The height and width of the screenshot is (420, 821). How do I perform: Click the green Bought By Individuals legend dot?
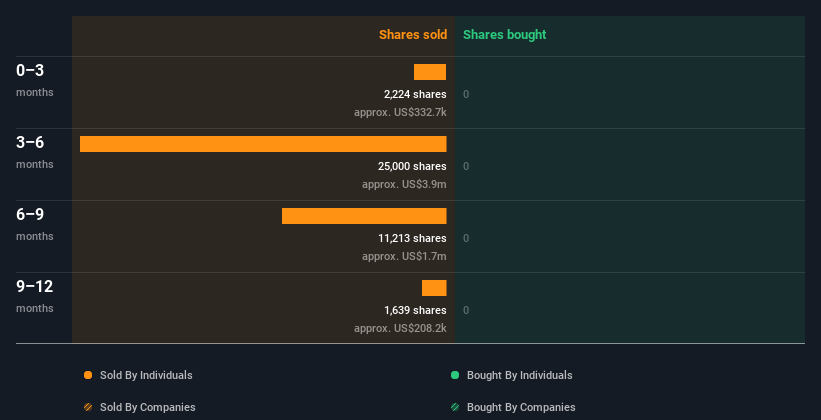[x=455, y=375]
